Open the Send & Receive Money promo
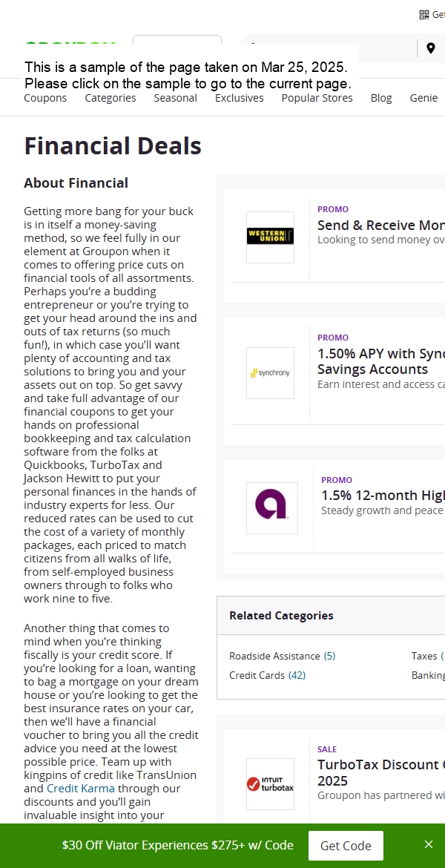445x868 pixels. coord(380,226)
